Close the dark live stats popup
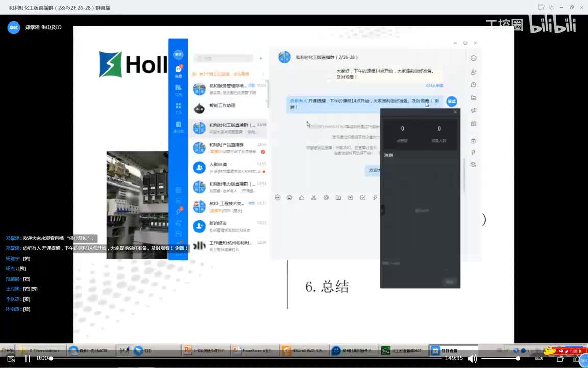The height and width of the screenshot is (368, 588). pos(455,112)
